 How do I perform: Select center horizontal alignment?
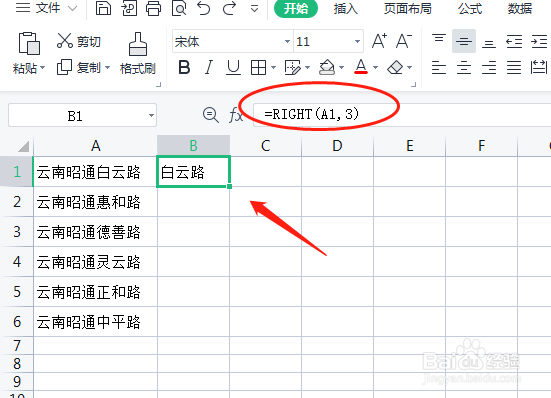click(464, 67)
